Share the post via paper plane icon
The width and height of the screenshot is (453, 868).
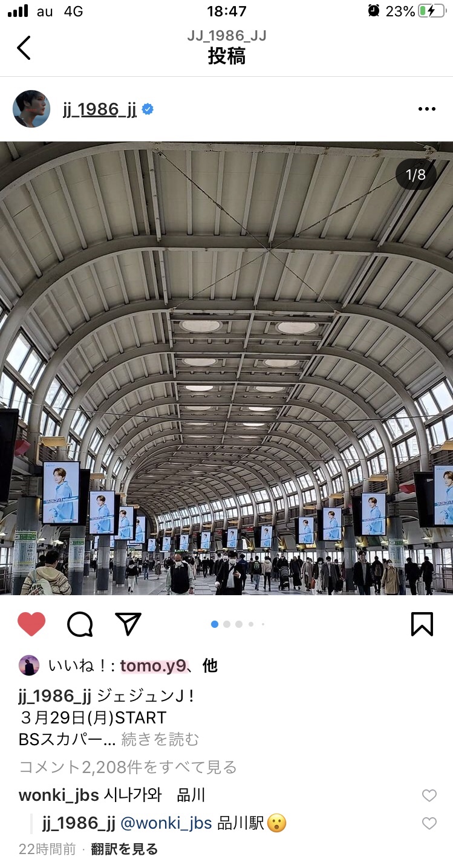coord(128,624)
